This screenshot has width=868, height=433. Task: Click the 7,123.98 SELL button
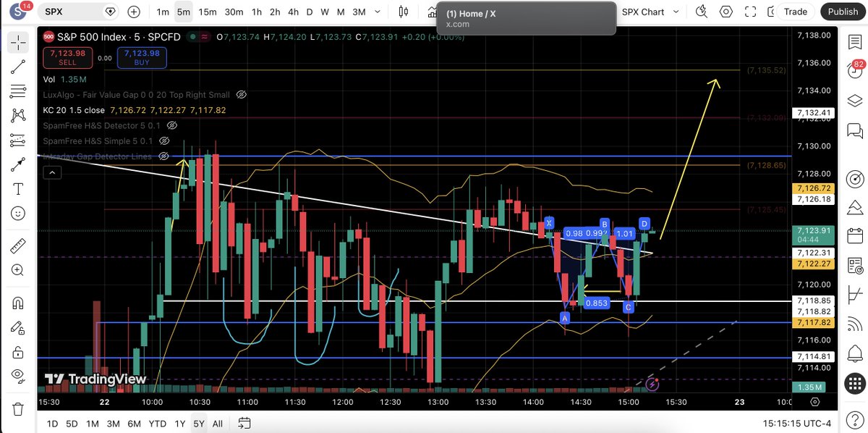[x=67, y=57]
